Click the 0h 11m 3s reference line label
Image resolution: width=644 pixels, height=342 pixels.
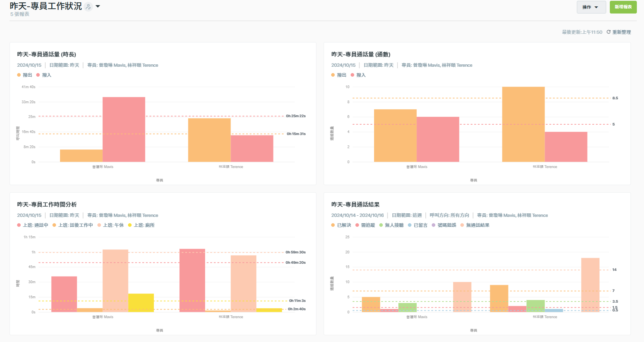[x=297, y=301]
